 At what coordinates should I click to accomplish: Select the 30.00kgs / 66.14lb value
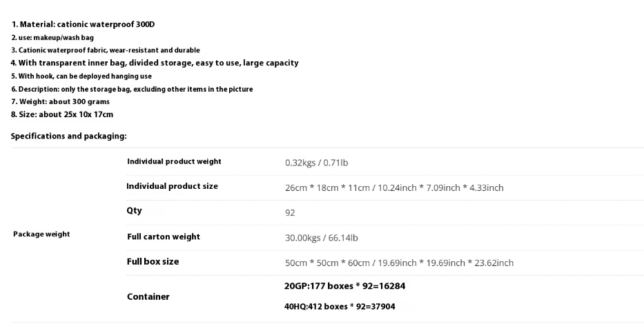[x=321, y=238]
